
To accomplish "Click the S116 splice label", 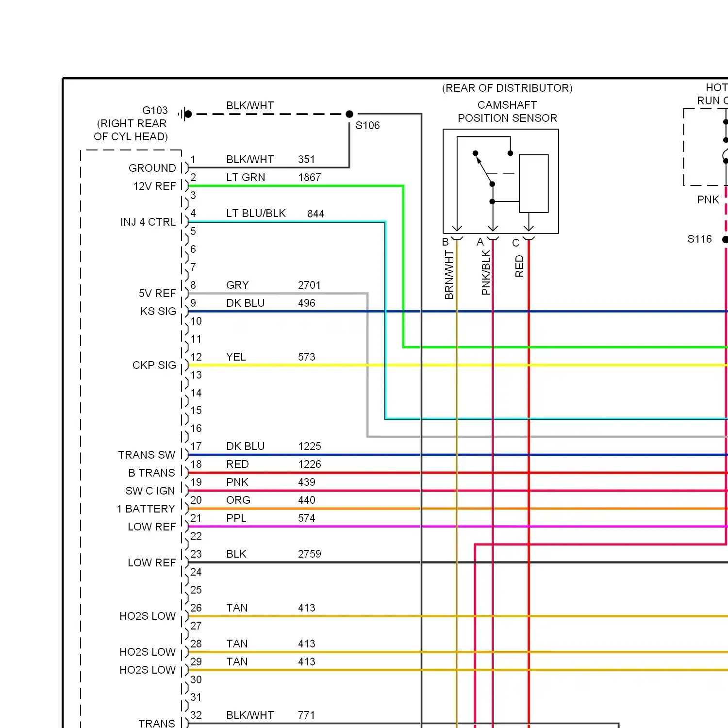I will point(699,239).
